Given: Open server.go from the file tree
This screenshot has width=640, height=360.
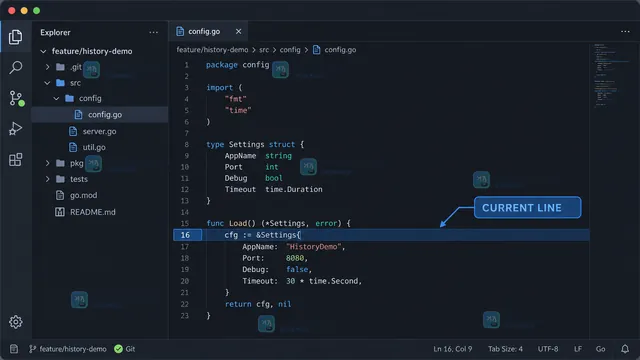Looking at the screenshot, I should 100,131.
